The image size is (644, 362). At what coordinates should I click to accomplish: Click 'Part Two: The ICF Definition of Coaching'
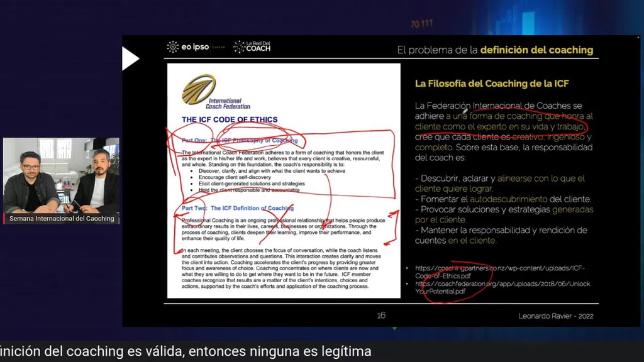238,208
